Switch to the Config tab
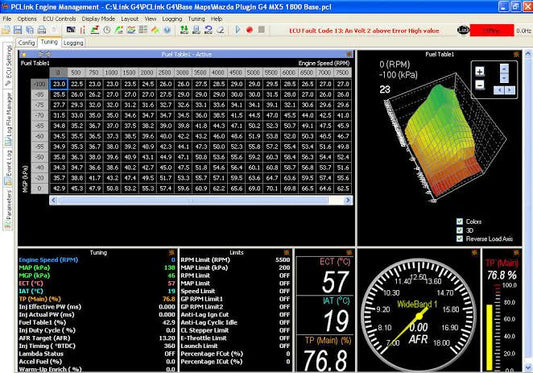The image size is (533, 373). (27, 43)
